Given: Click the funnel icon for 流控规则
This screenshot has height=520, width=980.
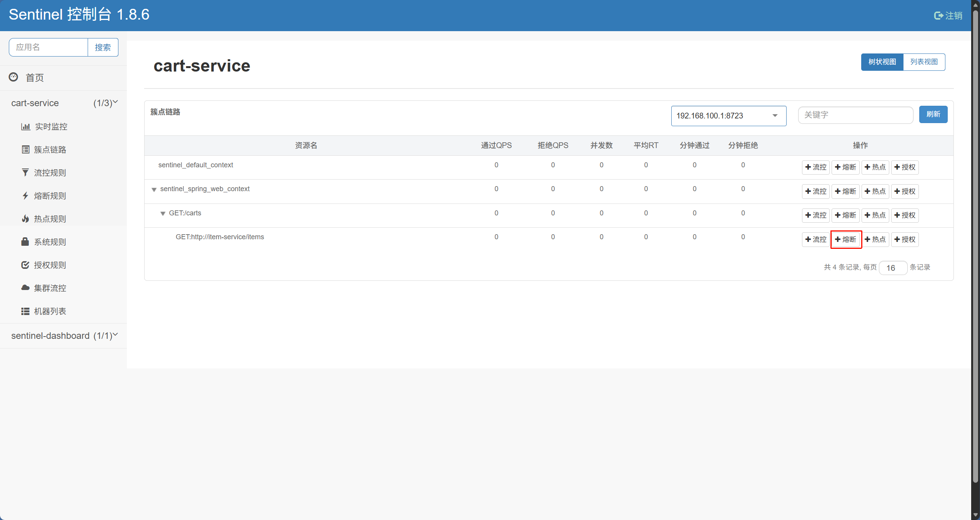Looking at the screenshot, I should pos(25,173).
